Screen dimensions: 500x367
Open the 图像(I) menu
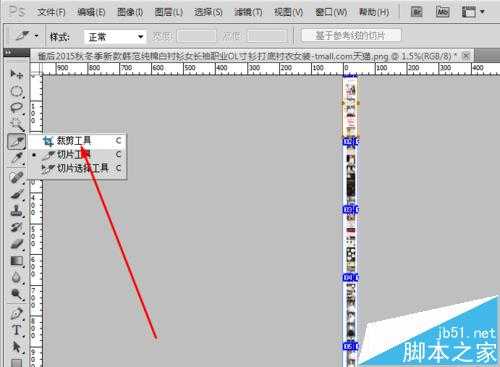click(130, 12)
